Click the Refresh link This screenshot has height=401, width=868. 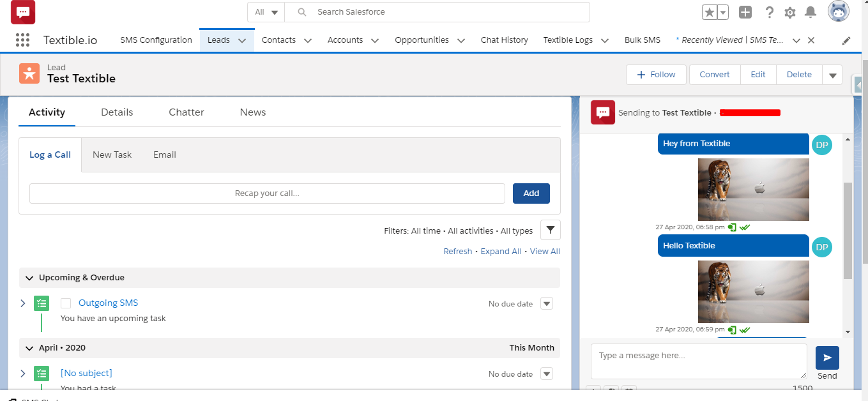[458, 252]
